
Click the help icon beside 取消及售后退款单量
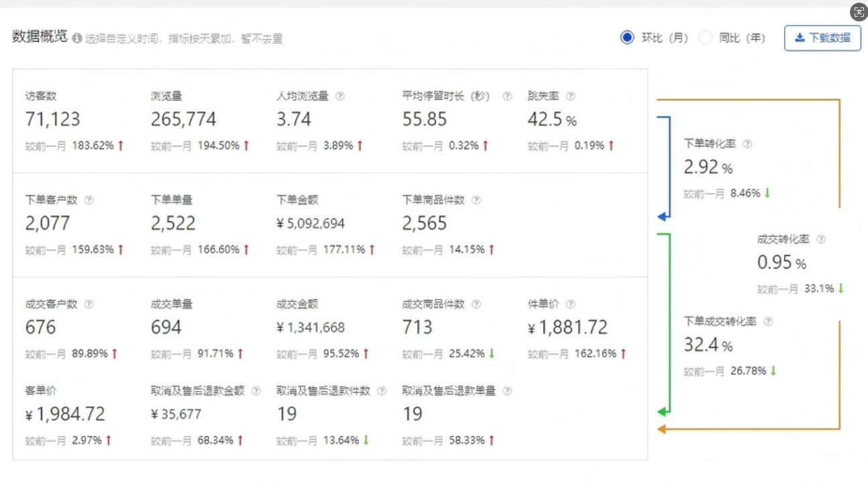tap(508, 391)
